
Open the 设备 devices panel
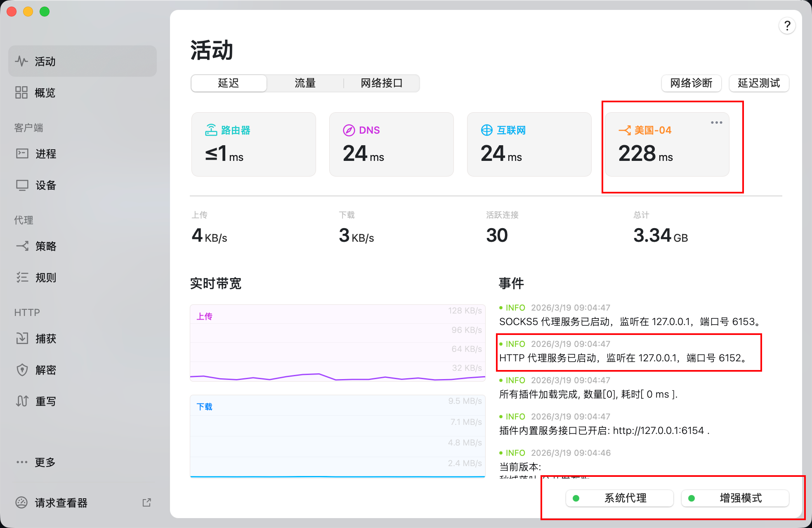tap(45, 185)
